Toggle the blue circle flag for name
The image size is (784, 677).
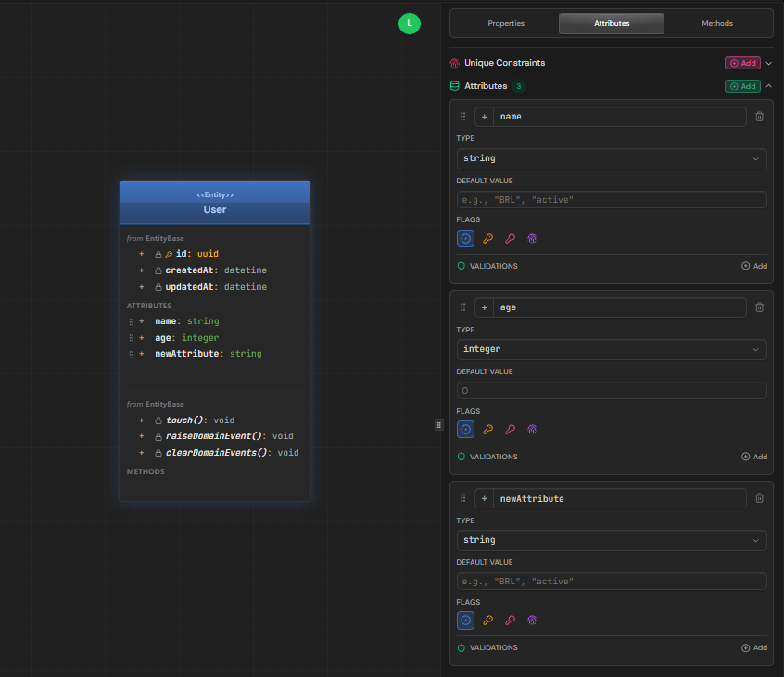tap(465, 238)
